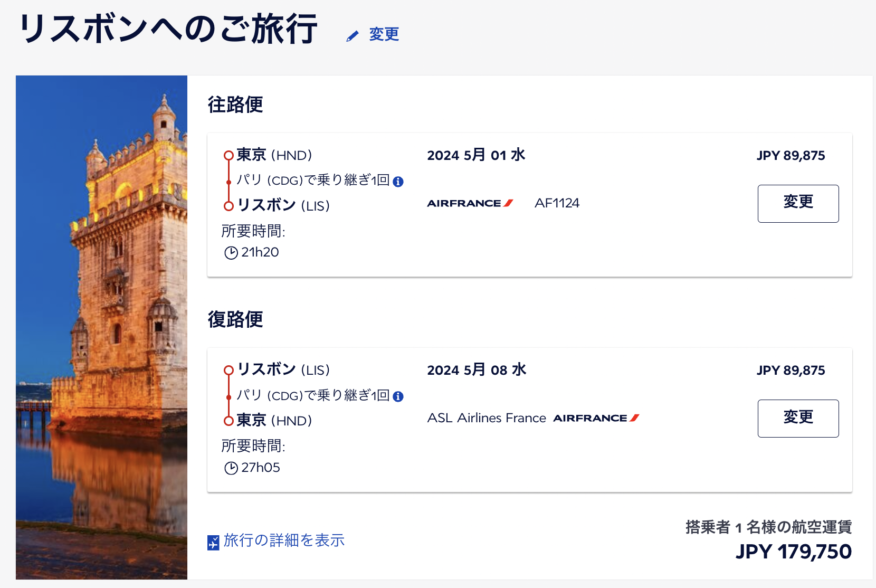Image resolution: width=876 pixels, height=588 pixels.
Task: Click the 変更 link next to the title
Action: tap(384, 34)
